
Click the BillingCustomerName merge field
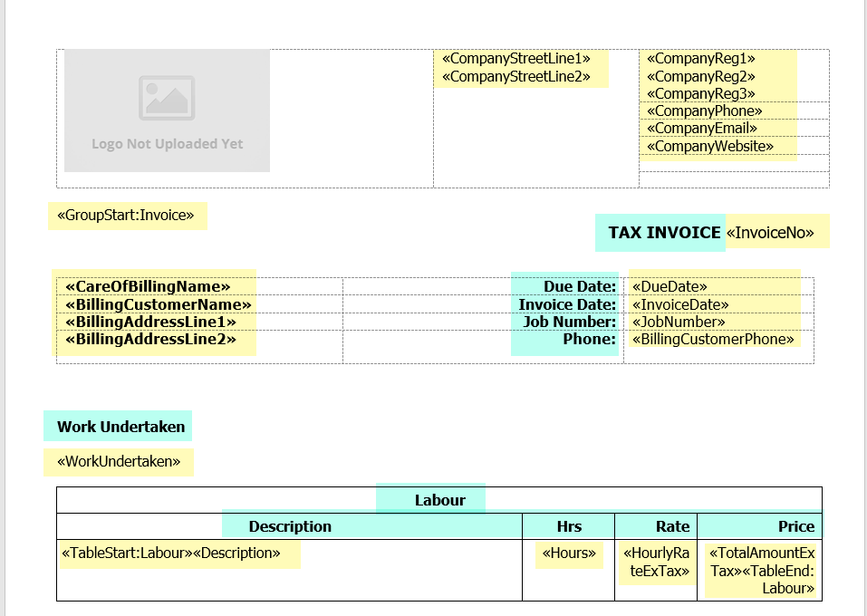point(158,304)
